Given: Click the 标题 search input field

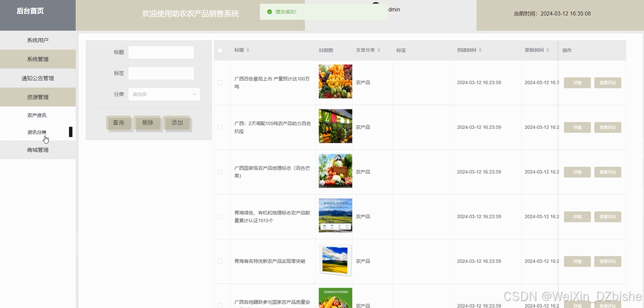Looking at the screenshot, I should (x=161, y=52).
